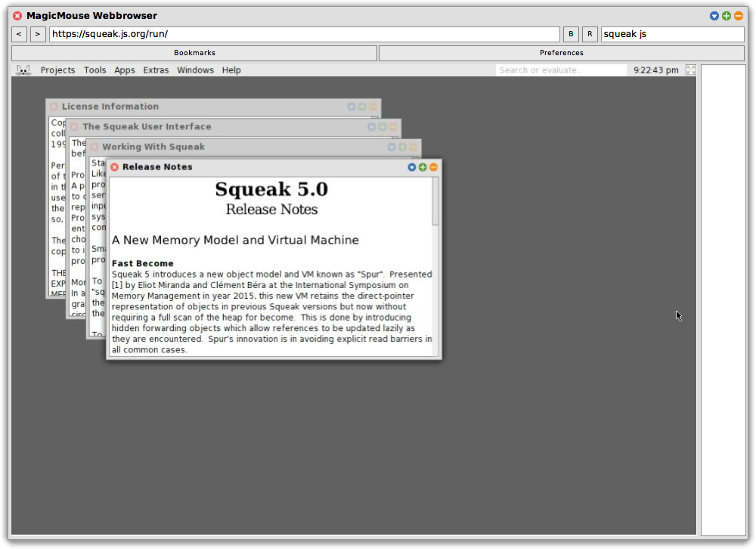This screenshot has width=756, height=549.
Task: Open the License Information window menu (blue button)
Action: (x=351, y=107)
